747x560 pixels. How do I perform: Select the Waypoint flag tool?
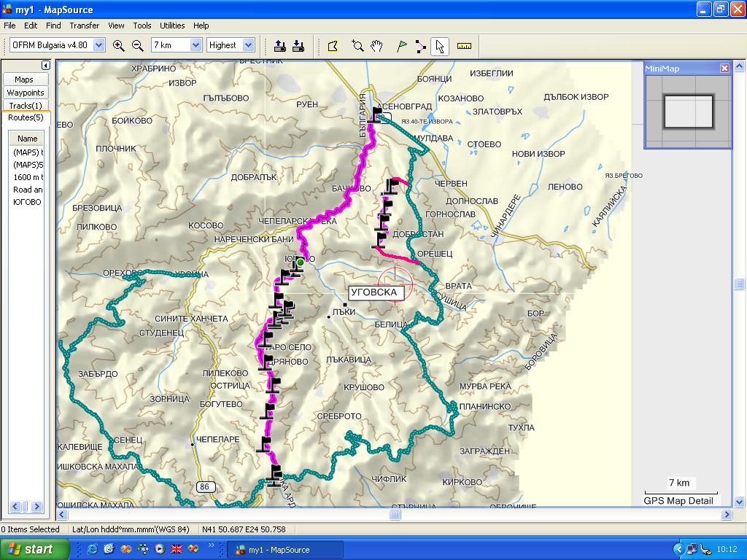tap(402, 46)
